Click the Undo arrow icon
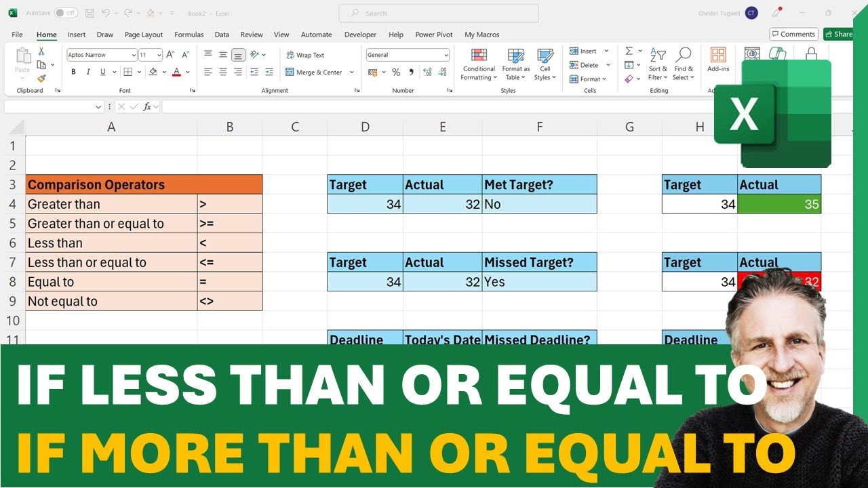This screenshot has height=488, width=868. [106, 13]
